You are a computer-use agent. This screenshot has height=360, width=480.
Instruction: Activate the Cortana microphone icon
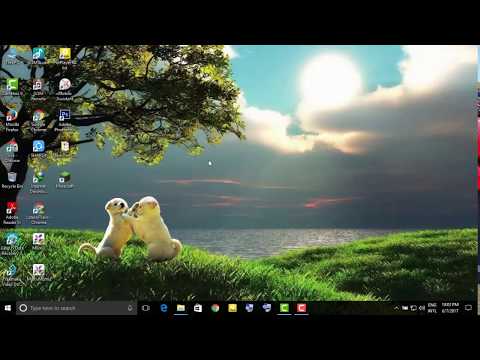(130, 308)
